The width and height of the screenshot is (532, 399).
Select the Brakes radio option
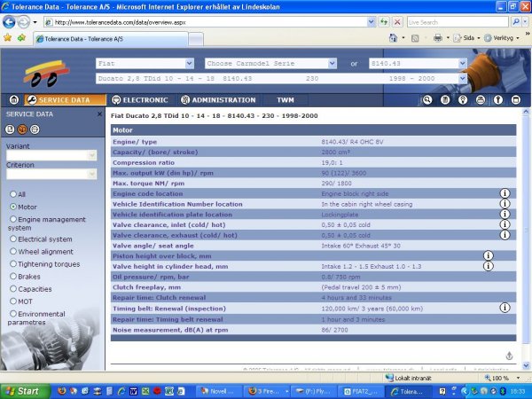(12, 276)
